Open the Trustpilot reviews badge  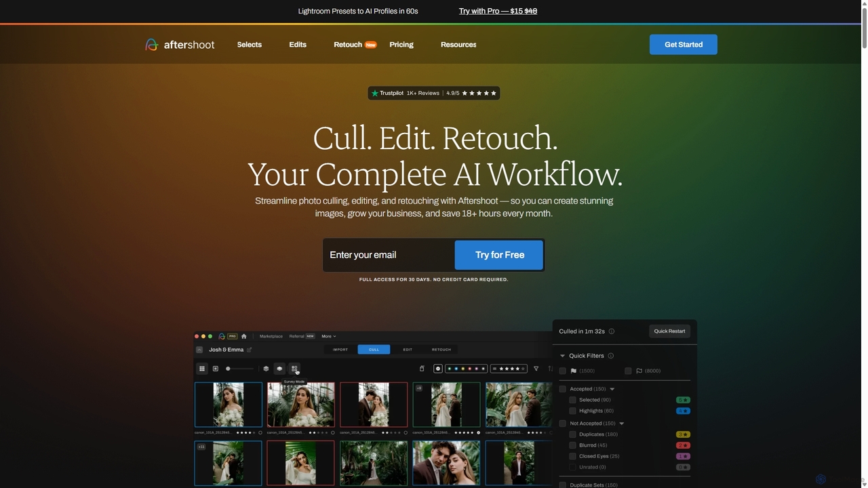click(x=434, y=93)
